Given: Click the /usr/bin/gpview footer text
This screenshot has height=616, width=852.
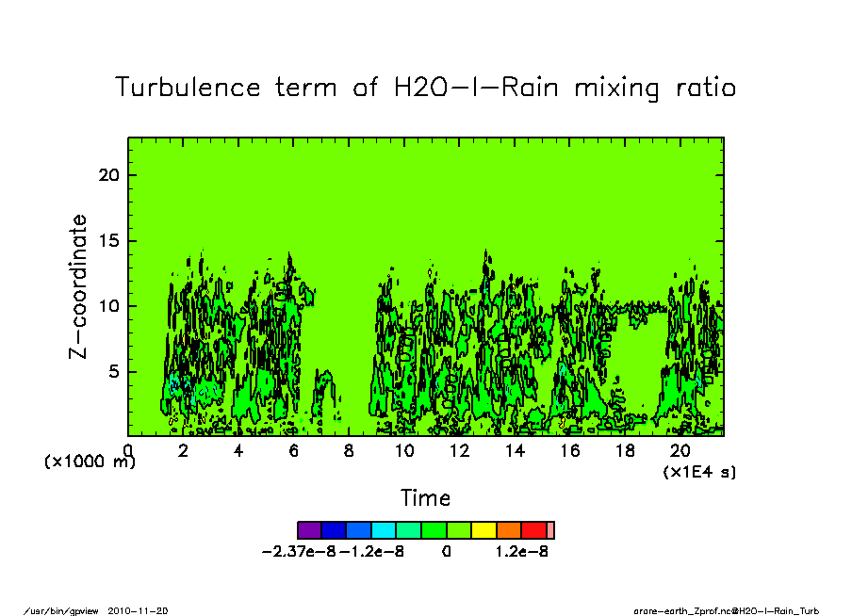Looking at the screenshot, I should (x=61, y=611).
